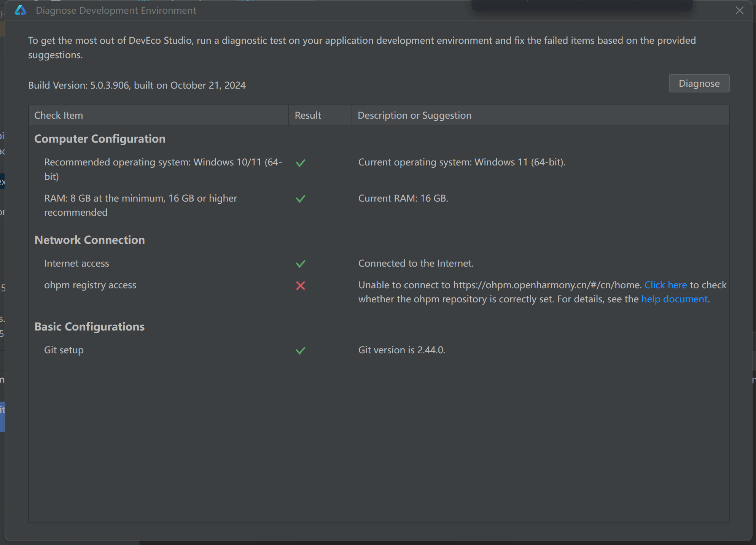Select the ohpm registry access row
The width and height of the screenshot is (756, 545).
[x=379, y=292]
